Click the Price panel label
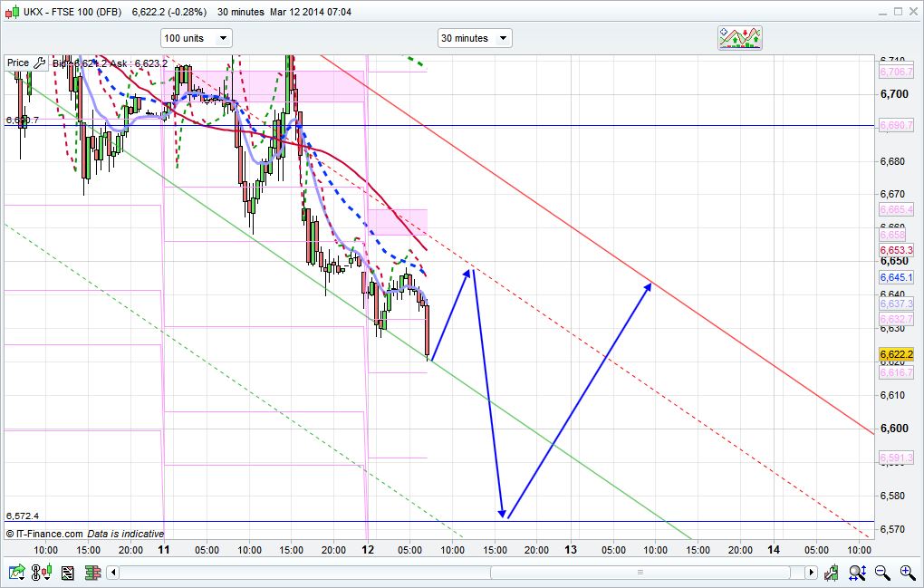 [x=18, y=63]
